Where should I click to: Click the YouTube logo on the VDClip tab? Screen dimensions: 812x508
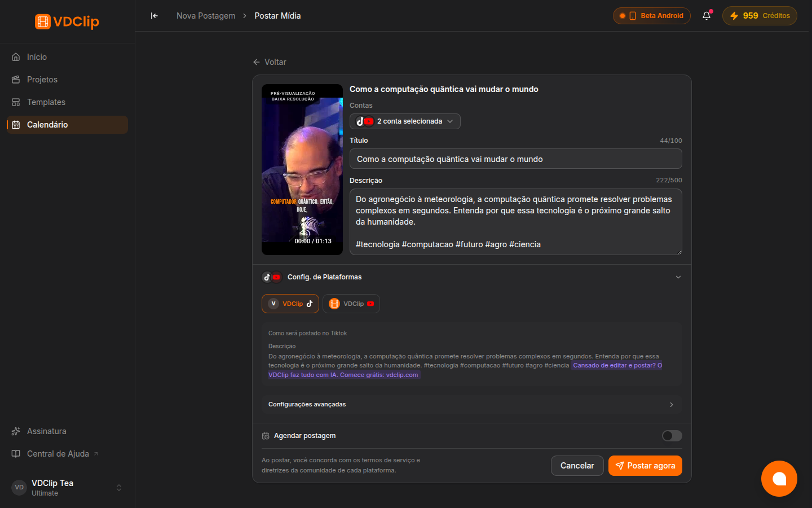[370, 304]
